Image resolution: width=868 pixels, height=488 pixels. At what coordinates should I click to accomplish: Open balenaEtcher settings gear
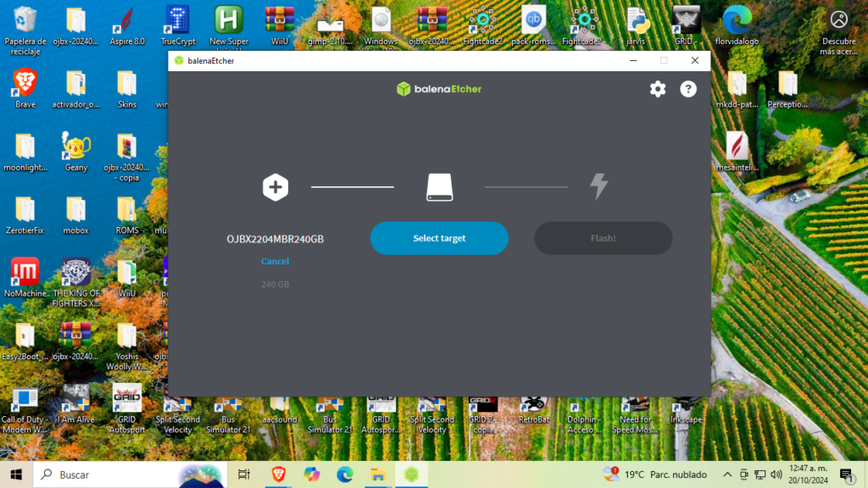coord(658,89)
